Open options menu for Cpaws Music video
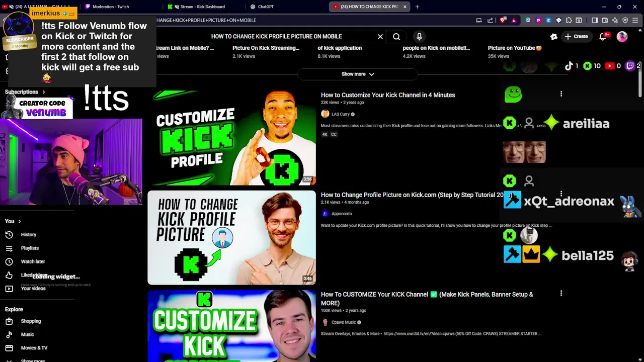Image resolution: width=644 pixels, height=362 pixels. click(561, 293)
